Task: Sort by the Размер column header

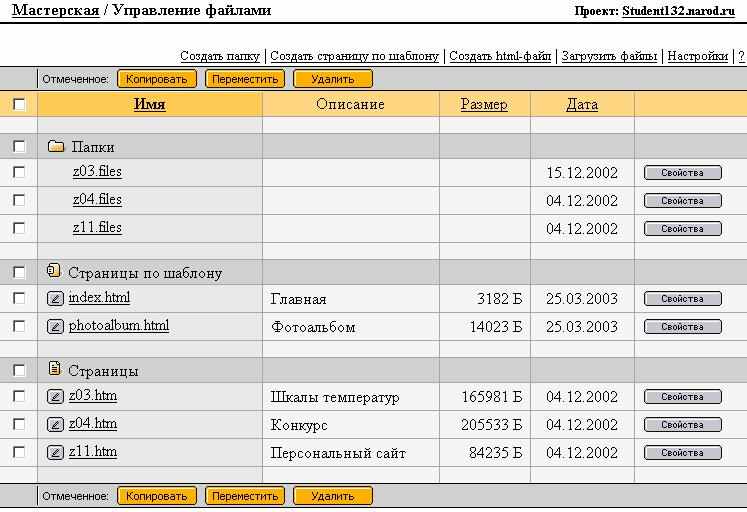Action: pos(484,104)
